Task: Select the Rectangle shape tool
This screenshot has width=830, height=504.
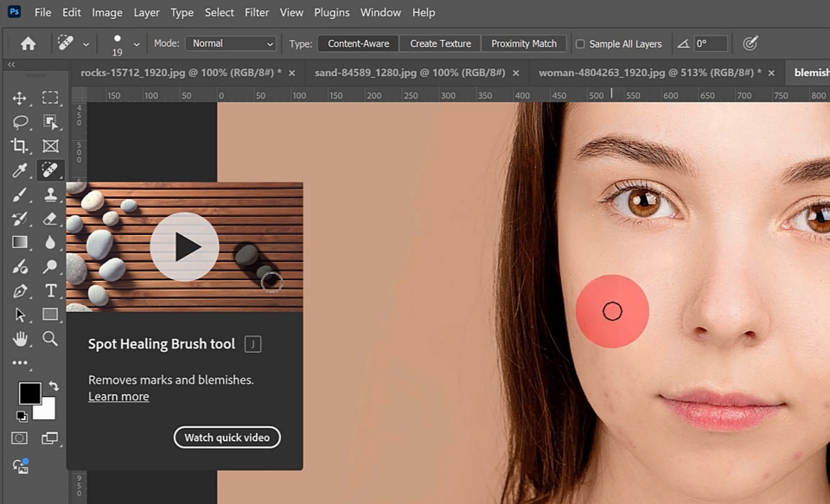Action: pyautogui.click(x=50, y=315)
